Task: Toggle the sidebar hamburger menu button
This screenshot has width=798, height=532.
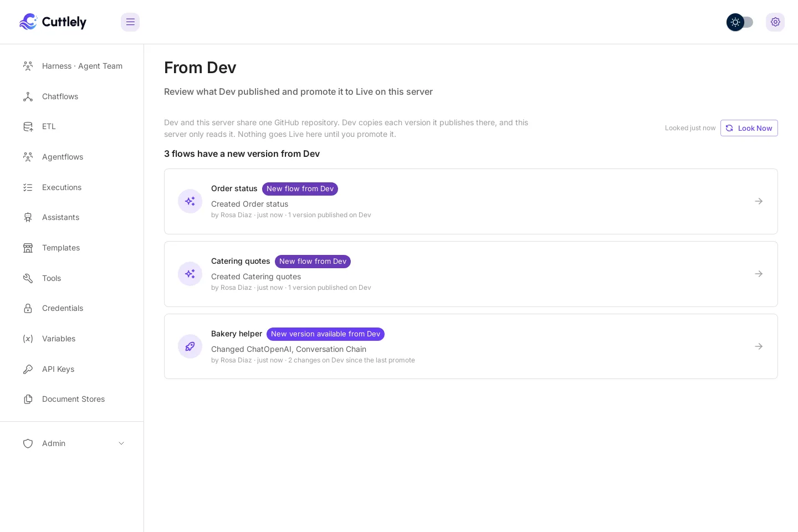Action: 130,22
